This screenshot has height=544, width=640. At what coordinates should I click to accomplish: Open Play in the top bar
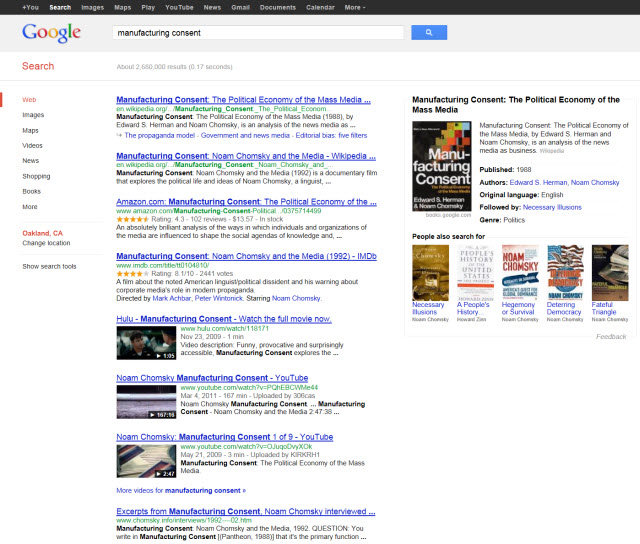coord(148,7)
